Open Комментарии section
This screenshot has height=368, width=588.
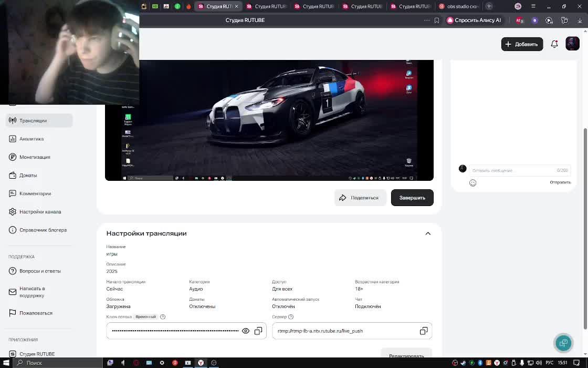pyautogui.click(x=35, y=193)
